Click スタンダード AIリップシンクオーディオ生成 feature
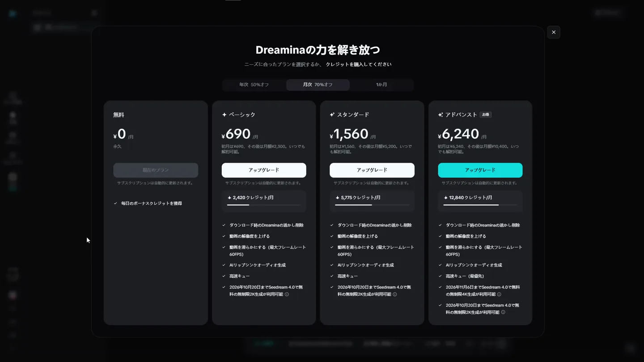Image resolution: width=644 pixels, height=362 pixels. click(x=366, y=265)
